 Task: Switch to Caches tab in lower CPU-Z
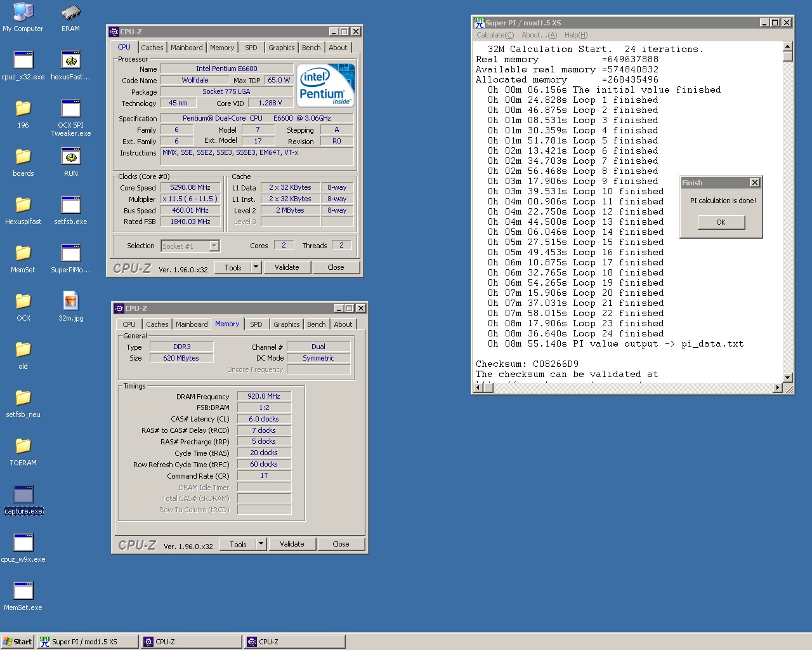pyautogui.click(x=157, y=324)
